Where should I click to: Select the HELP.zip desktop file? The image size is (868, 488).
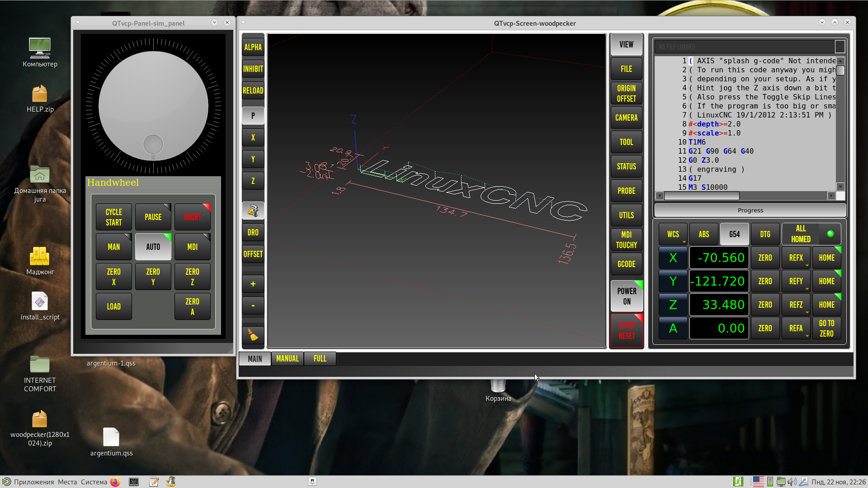[x=40, y=99]
